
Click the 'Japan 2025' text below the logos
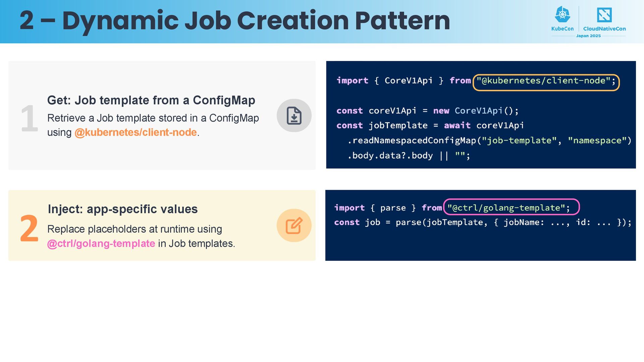(x=588, y=36)
